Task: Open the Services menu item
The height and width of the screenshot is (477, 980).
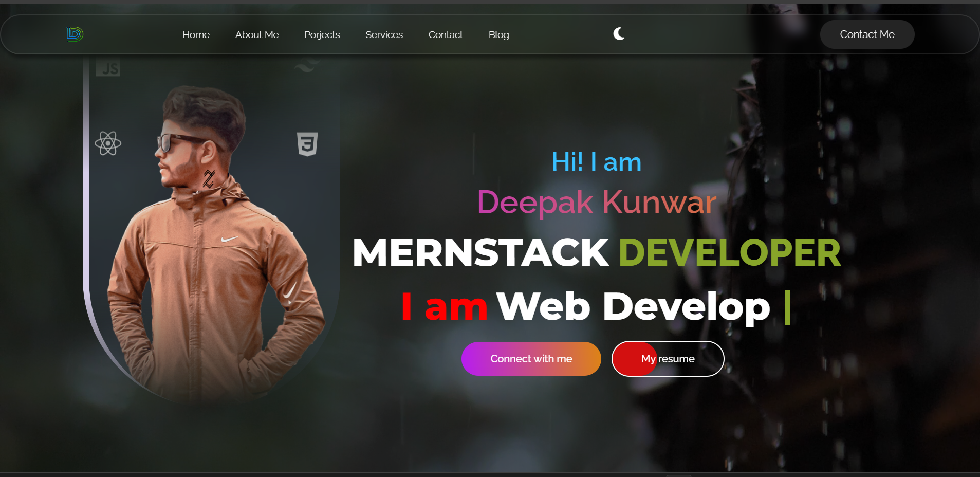Action: [x=384, y=34]
